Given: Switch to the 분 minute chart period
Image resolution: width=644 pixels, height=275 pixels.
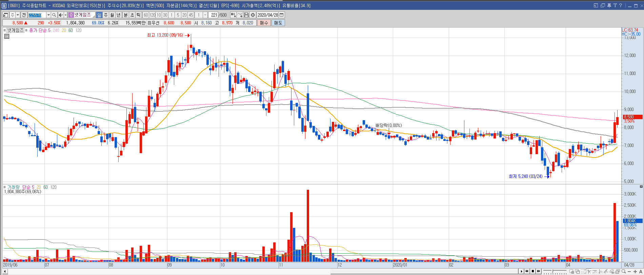Looking at the screenshot, I should click(x=125, y=15).
